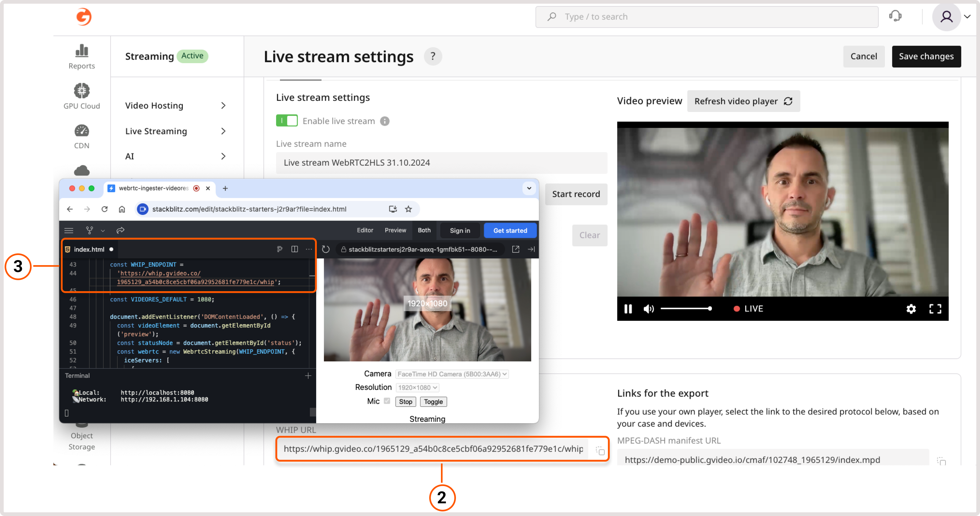Uncheck the Mic checkbox in streaming preview

click(x=387, y=401)
